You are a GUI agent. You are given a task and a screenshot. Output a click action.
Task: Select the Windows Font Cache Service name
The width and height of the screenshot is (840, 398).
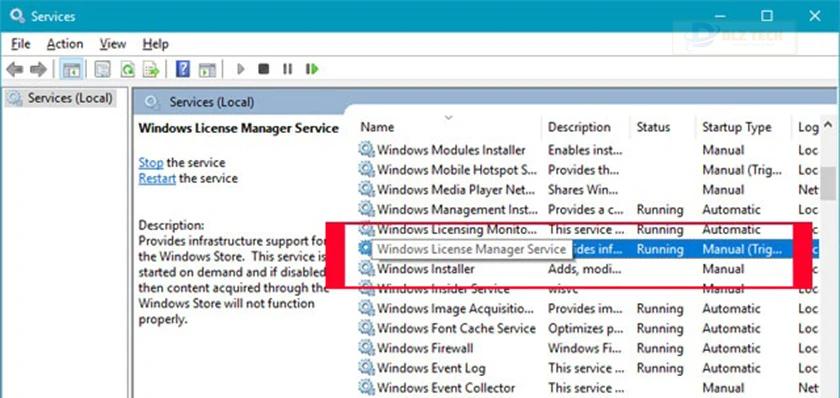tap(456, 328)
